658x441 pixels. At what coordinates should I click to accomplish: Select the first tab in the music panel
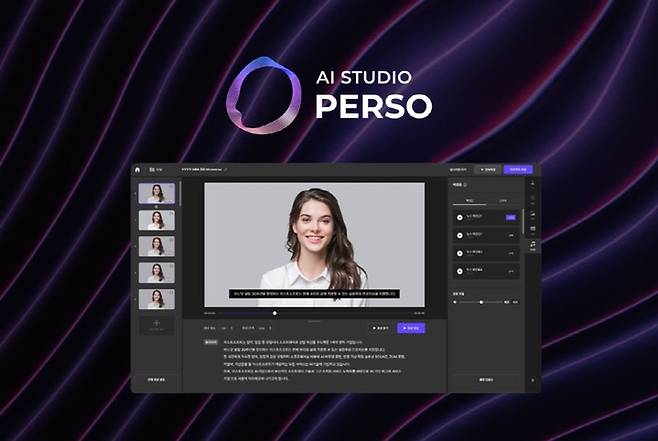pos(468,199)
